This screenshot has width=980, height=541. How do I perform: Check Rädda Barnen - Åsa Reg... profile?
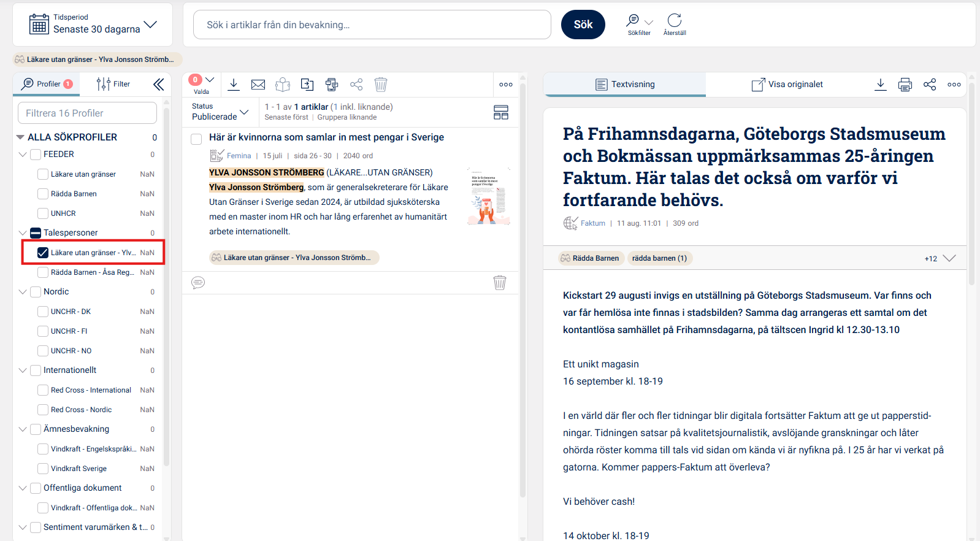[43, 272]
